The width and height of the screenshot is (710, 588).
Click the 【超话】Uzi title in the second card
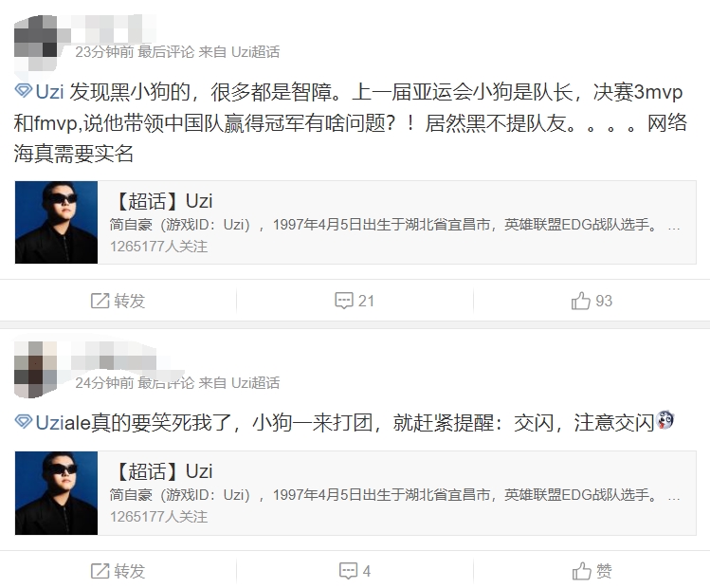[161, 471]
